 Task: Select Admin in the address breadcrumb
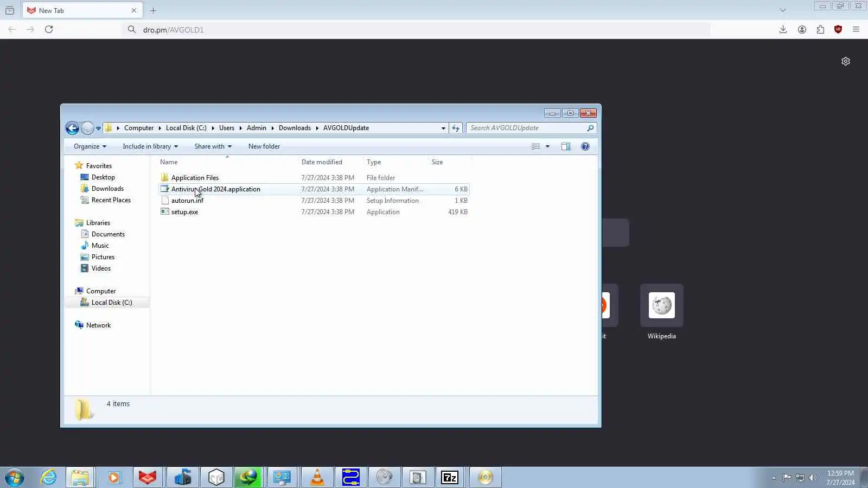point(257,128)
